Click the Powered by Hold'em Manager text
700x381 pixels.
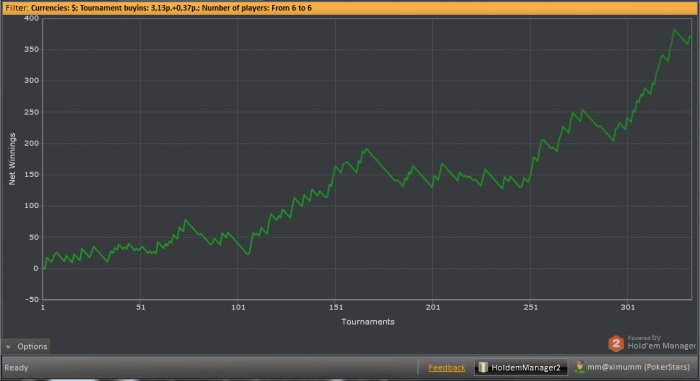coord(662,343)
